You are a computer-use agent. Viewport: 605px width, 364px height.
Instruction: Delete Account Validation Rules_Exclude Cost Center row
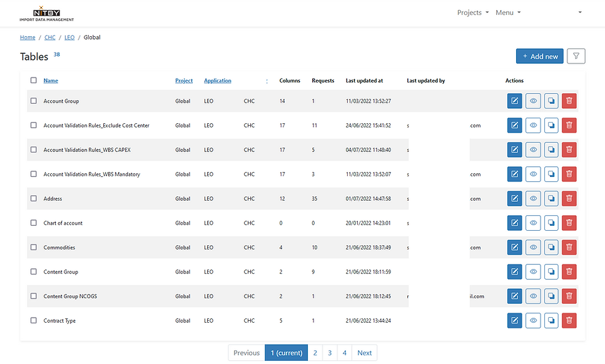[x=569, y=125]
